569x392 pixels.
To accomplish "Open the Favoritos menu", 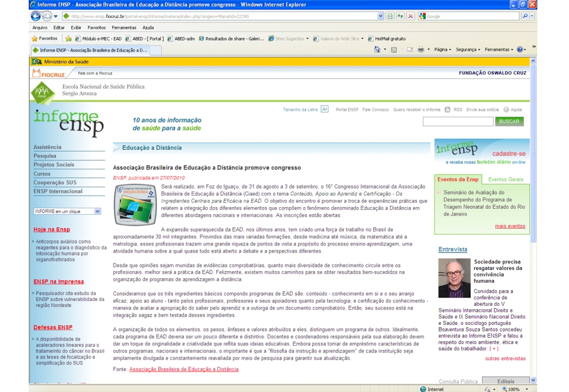I will point(96,28).
